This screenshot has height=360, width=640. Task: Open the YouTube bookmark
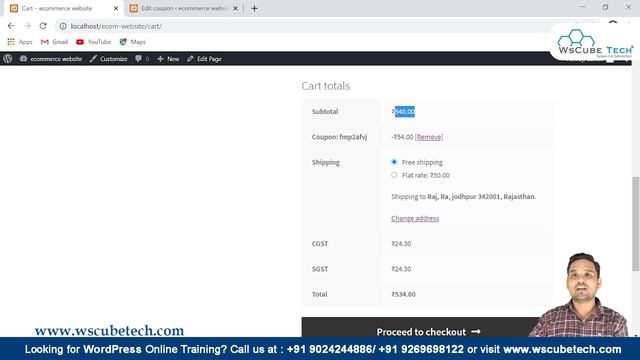pos(93,42)
